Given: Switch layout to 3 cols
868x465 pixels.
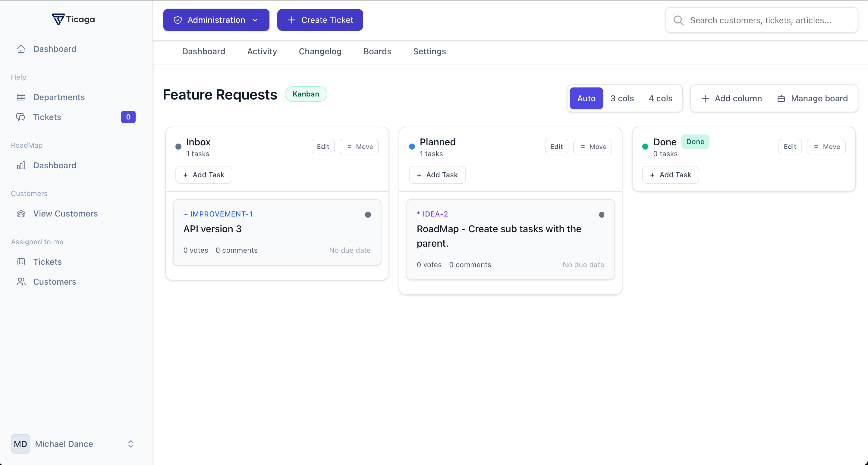Looking at the screenshot, I should tap(622, 98).
